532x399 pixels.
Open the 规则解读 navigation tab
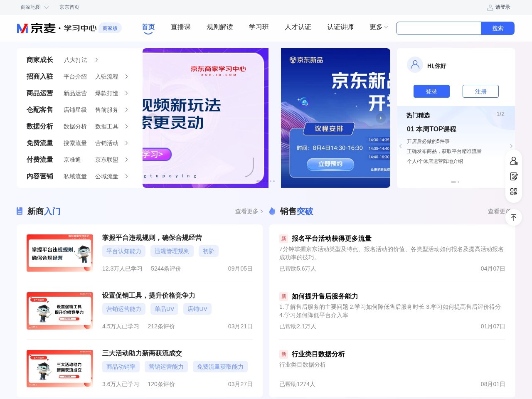pos(220,27)
